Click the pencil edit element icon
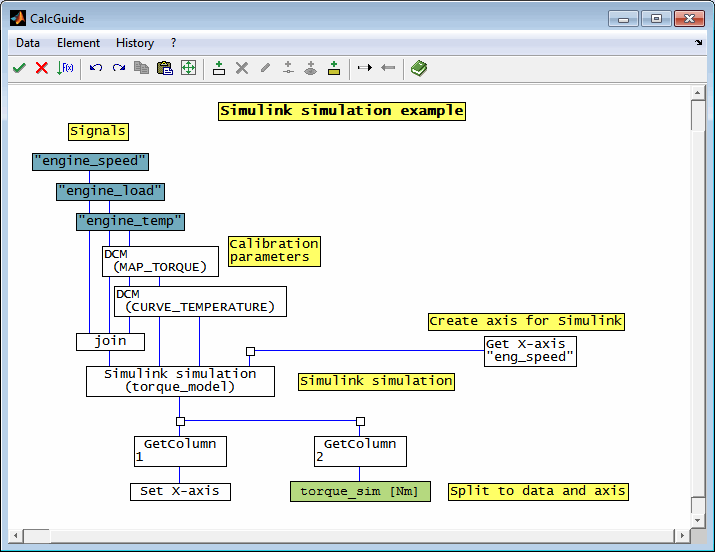Image resolution: width=715 pixels, height=552 pixels. coord(265,68)
